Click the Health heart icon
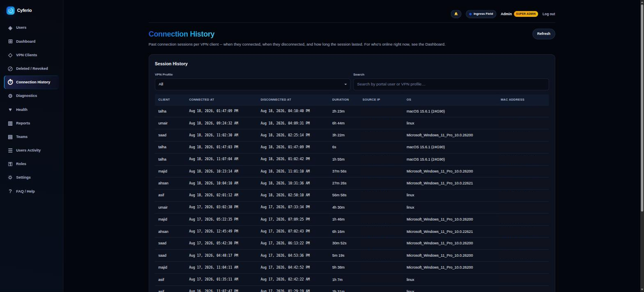Screen dimensions: 644x292 click(10, 110)
